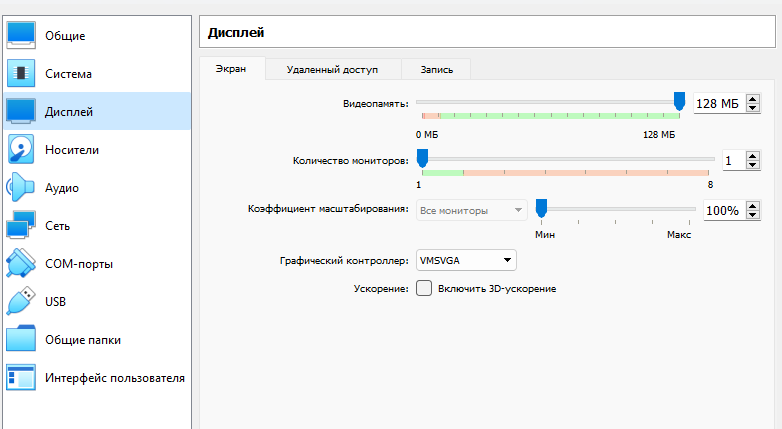This screenshot has height=429, width=782.
Task: Enable the Включить 3D-ускорение checkbox
Action: click(x=424, y=288)
